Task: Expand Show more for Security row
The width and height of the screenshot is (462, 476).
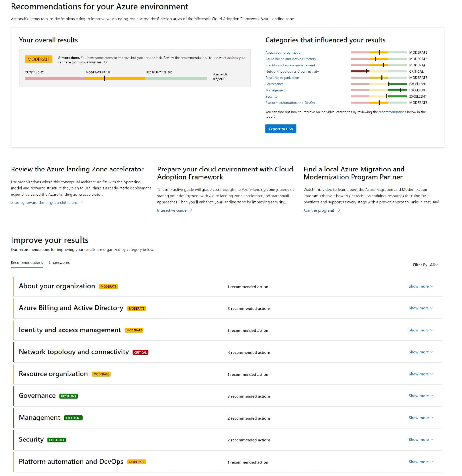Action: click(421, 439)
